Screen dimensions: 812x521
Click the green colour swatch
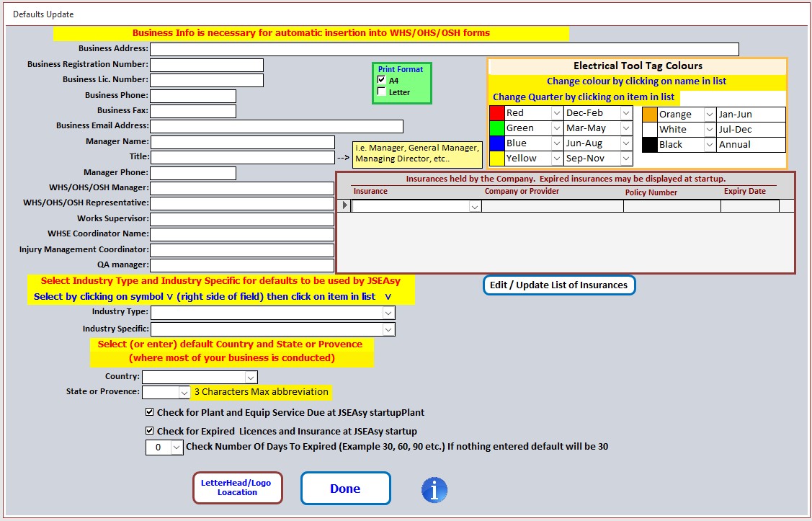coord(497,128)
